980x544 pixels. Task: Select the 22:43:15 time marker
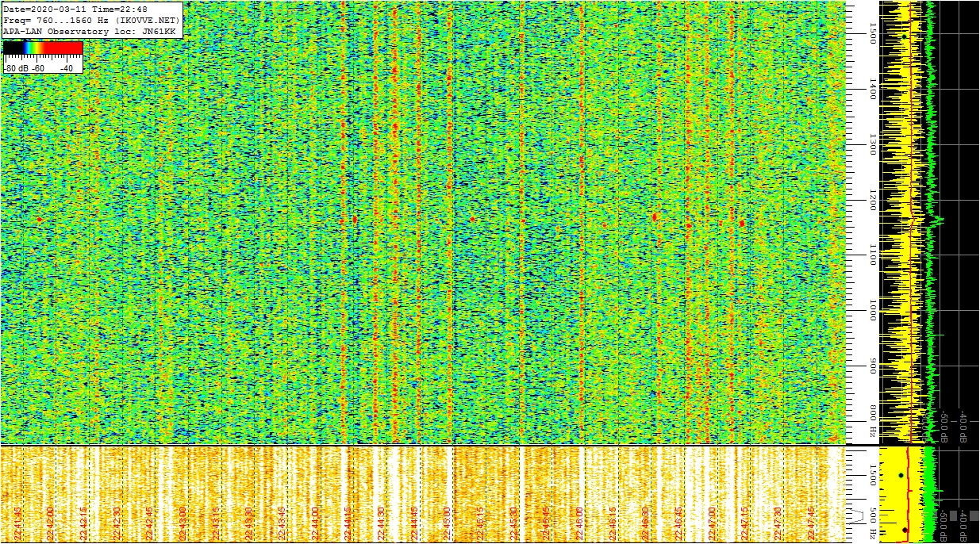pos(216,523)
